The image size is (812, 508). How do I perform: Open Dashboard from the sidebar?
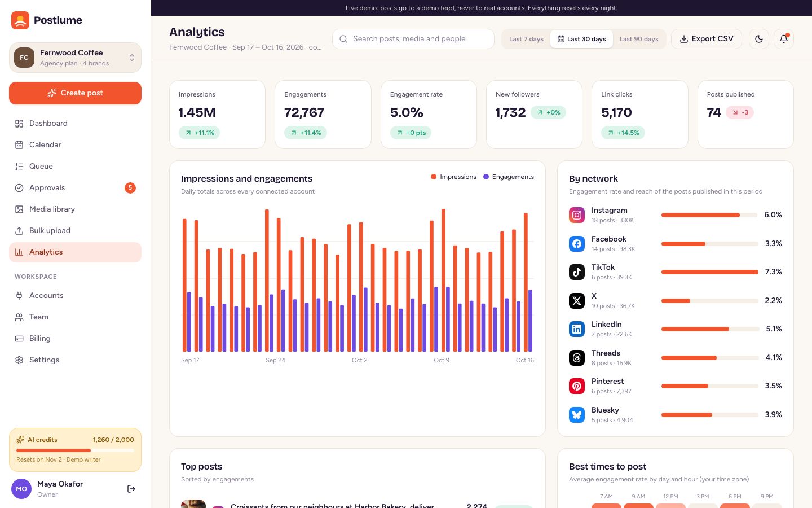coord(75,124)
